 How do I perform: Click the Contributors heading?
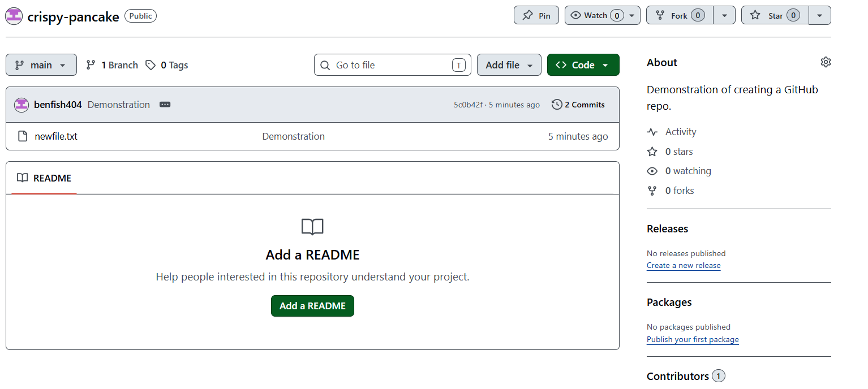click(678, 376)
